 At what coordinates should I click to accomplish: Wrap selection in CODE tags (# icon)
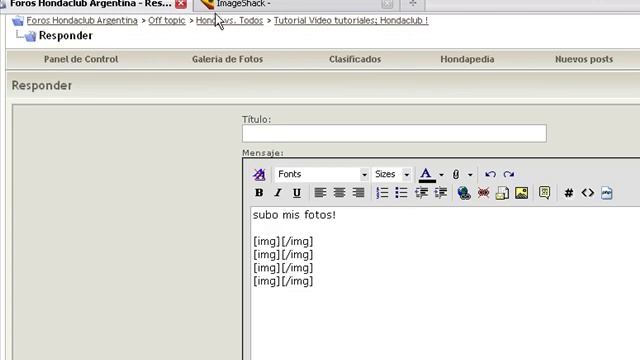(x=568, y=193)
